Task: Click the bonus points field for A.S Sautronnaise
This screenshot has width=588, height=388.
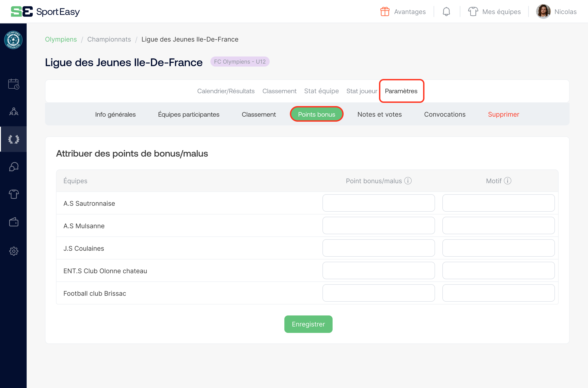Action: tap(378, 203)
